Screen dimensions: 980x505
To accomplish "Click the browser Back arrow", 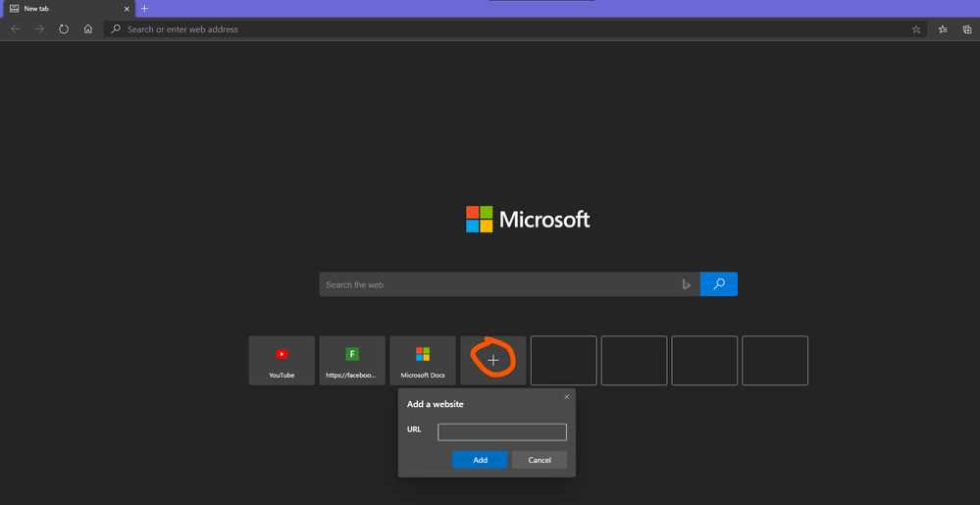I will (16, 29).
